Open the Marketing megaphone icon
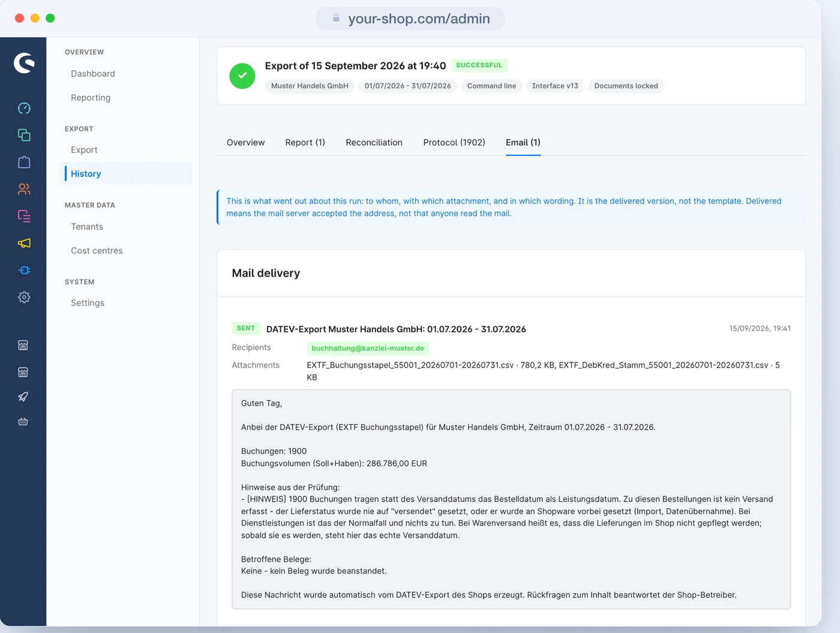Screen dimensions: 840x633 click(24, 243)
